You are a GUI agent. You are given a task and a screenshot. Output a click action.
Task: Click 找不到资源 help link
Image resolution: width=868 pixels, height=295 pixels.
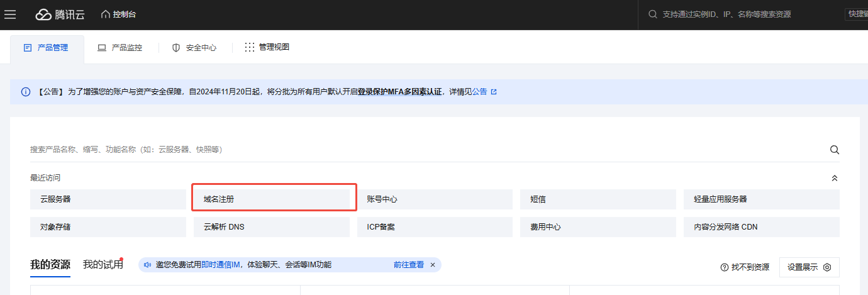[x=745, y=267]
